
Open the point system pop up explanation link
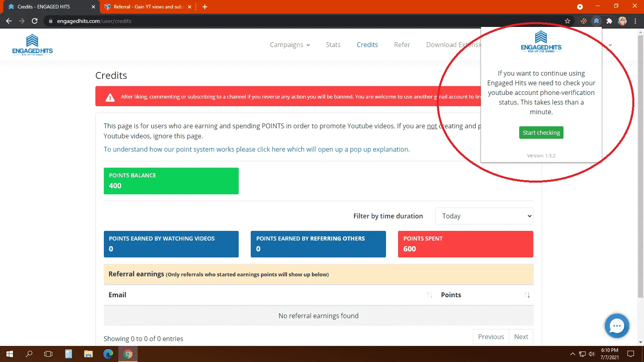click(x=257, y=149)
